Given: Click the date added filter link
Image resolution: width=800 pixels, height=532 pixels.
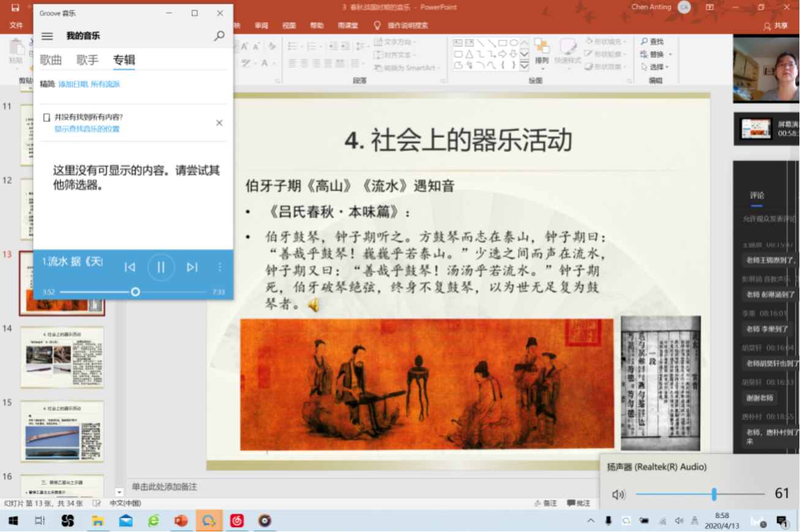Looking at the screenshot, I should [73, 84].
